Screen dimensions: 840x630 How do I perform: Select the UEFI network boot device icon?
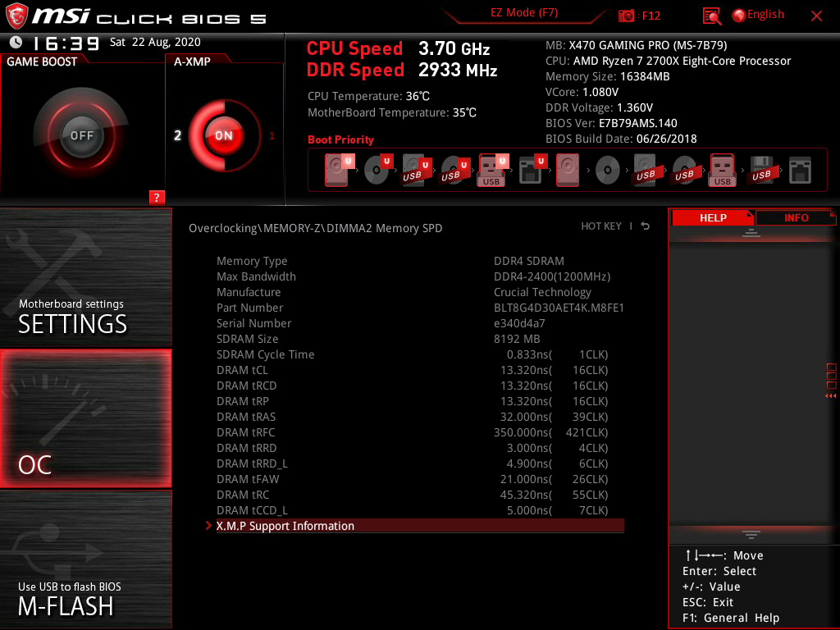[x=532, y=170]
